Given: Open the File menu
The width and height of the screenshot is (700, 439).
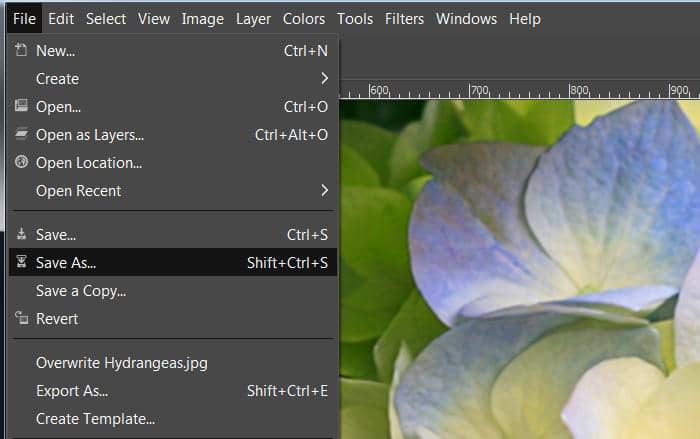Looking at the screenshot, I should coord(24,19).
